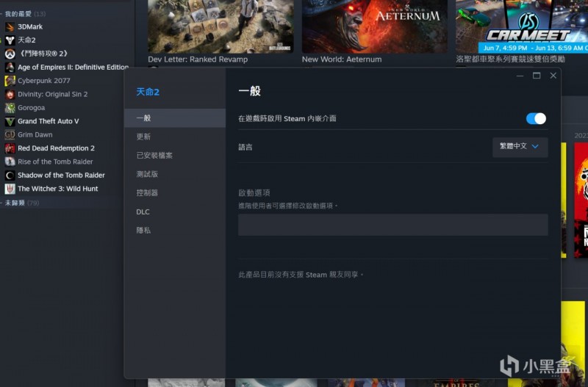Image resolution: width=588 pixels, height=387 pixels.
Task: Click the Cyberpunk 2077 game icon
Action: tap(10, 81)
